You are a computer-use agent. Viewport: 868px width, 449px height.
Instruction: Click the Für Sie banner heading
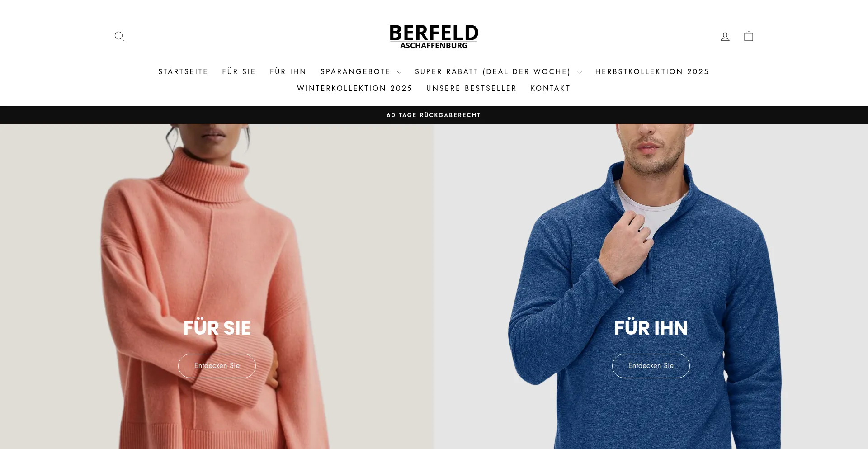tap(217, 328)
